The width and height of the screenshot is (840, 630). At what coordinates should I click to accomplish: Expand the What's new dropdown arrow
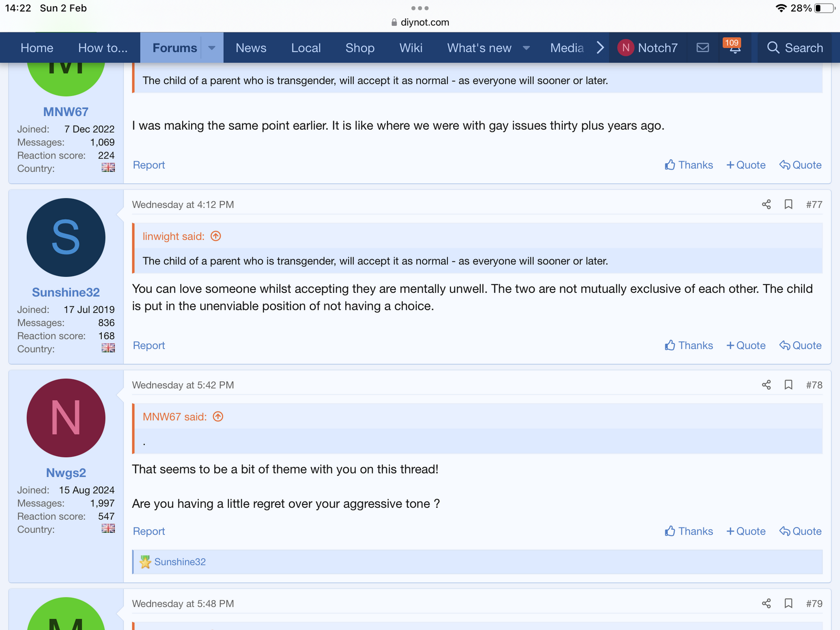coord(526,48)
